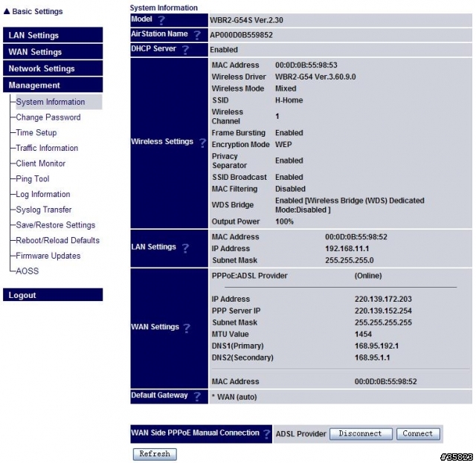Click Wireless Mode value Mixed
Image resolution: width=476 pixels, height=463 pixels.
pyautogui.click(x=286, y=88)
